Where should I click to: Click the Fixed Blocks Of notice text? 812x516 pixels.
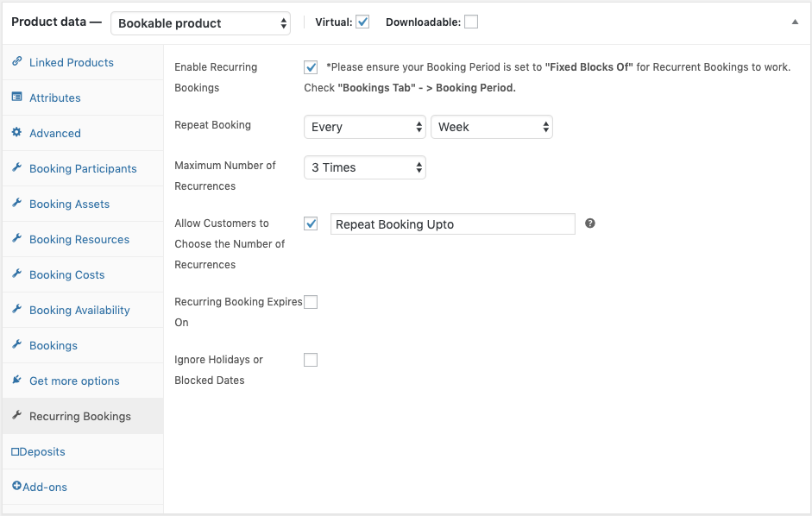coord(589,66)
